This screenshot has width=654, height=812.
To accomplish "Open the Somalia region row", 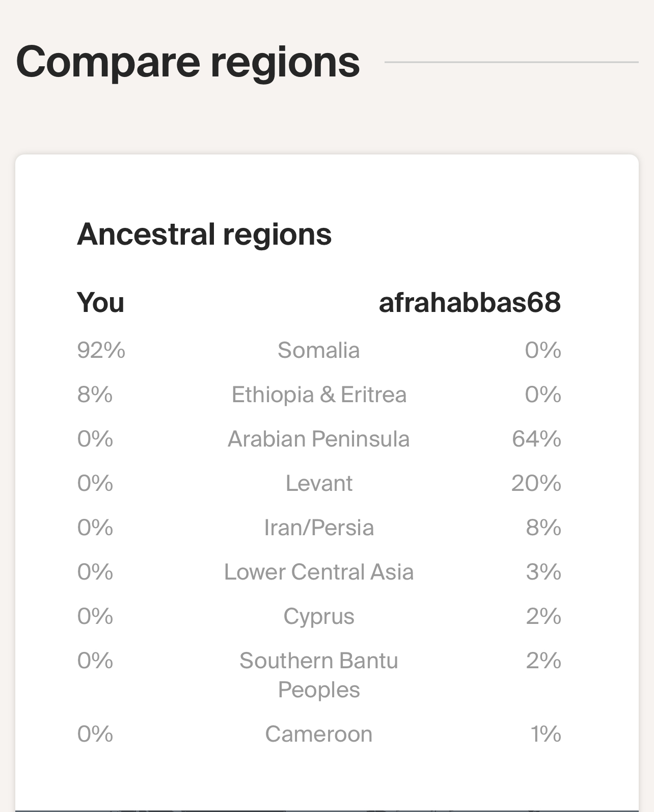I will click(319, 350).
